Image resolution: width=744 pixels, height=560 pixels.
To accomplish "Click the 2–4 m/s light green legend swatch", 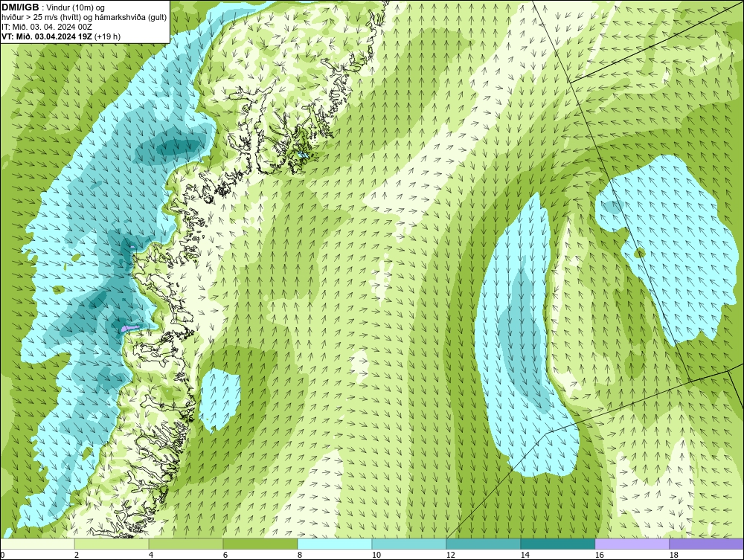I will [x=112, y=544].
